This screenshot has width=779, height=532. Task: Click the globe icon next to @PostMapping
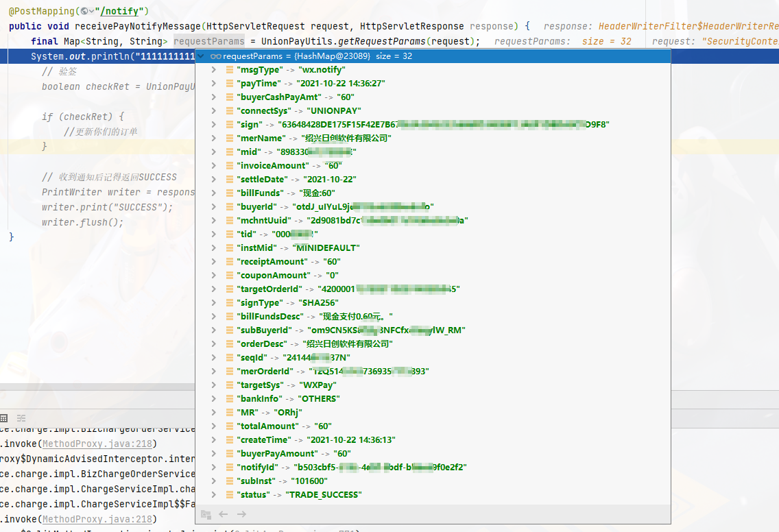[84, 11]
